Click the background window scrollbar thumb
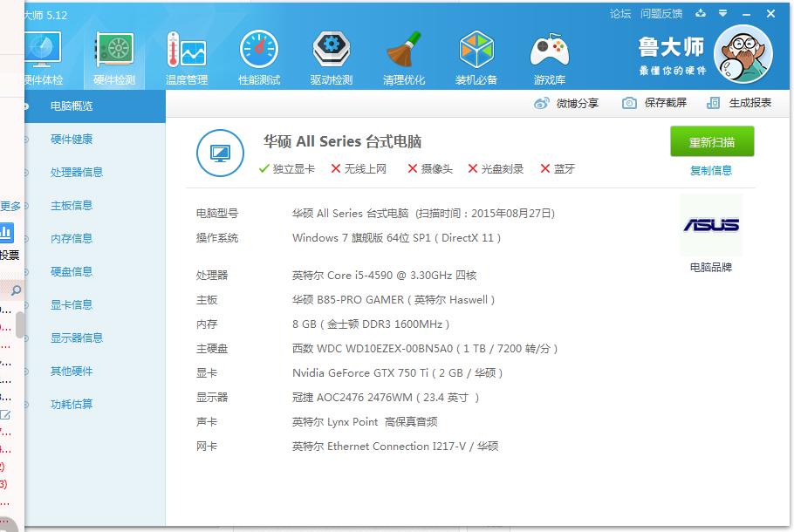 pos(20,324)
